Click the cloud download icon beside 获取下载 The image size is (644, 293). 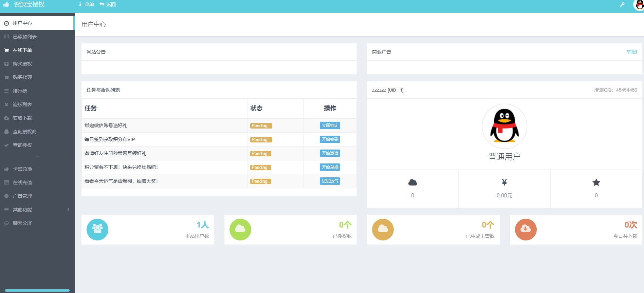(6, 118)
